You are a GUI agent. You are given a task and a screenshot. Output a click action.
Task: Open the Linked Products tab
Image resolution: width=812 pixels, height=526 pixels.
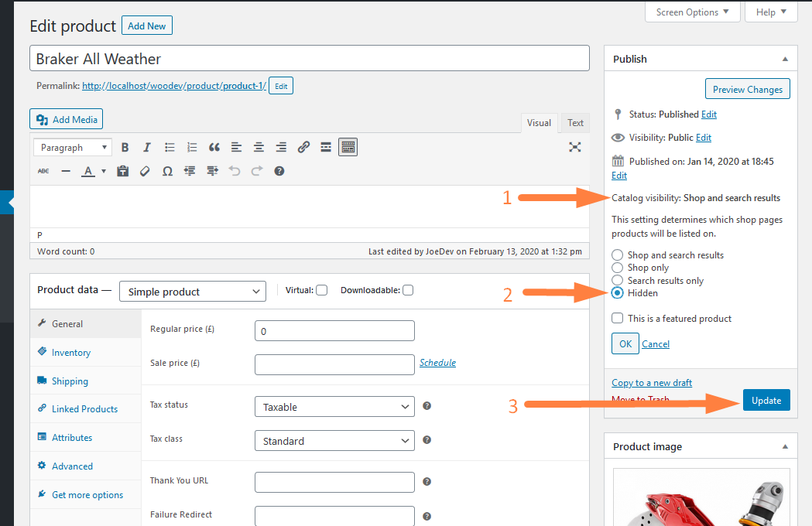[85, 409]
